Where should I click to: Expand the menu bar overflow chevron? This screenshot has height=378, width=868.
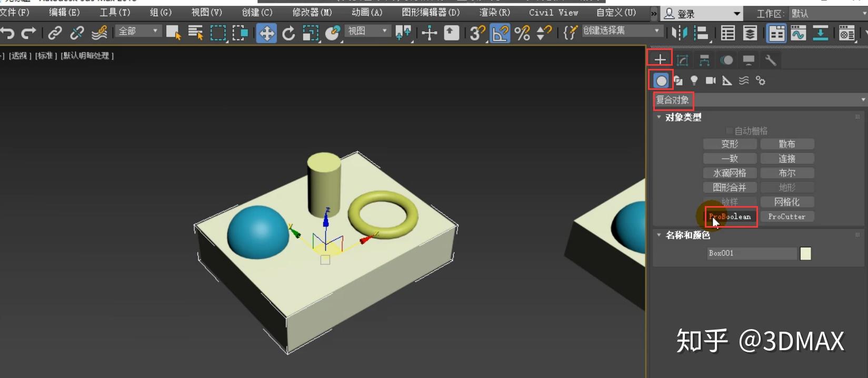point(654,14)
